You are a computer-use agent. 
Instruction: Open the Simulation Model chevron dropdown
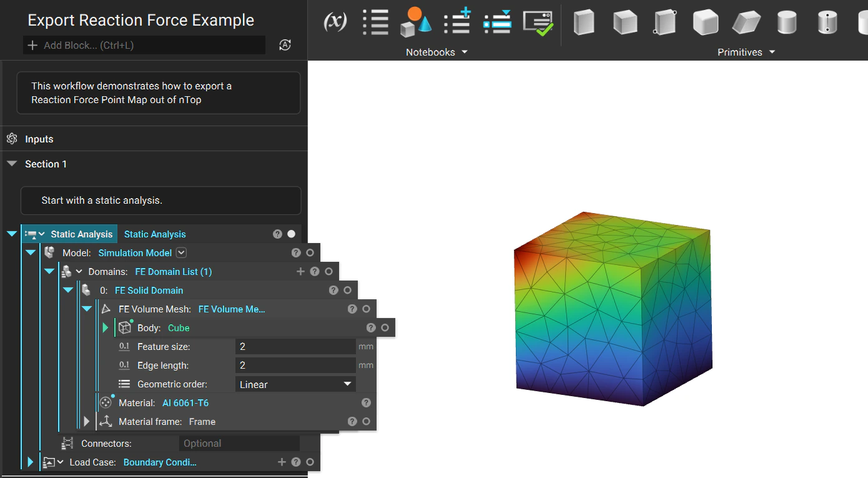(181, 252)
